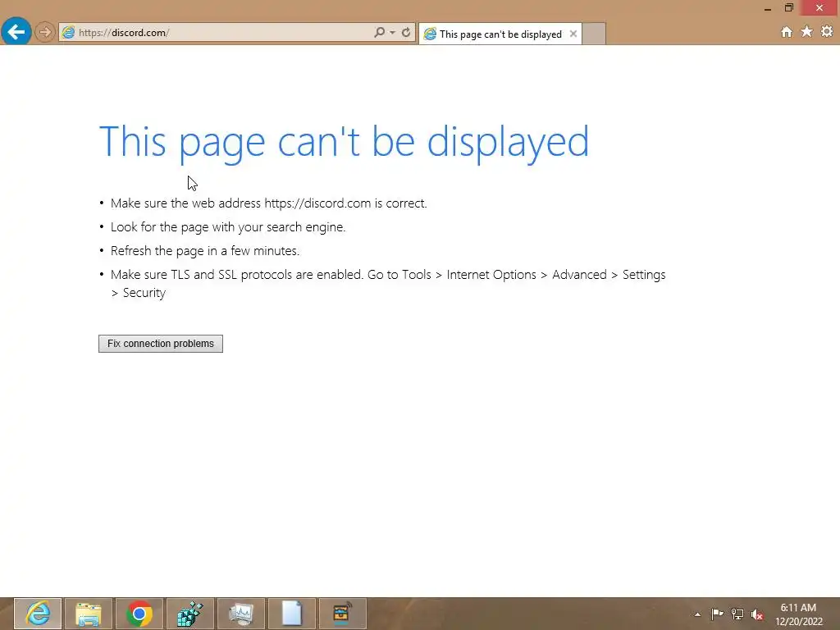Open the Tools gear menu
This screenshot has width=840, height=630.
click(x=827, y=32)
